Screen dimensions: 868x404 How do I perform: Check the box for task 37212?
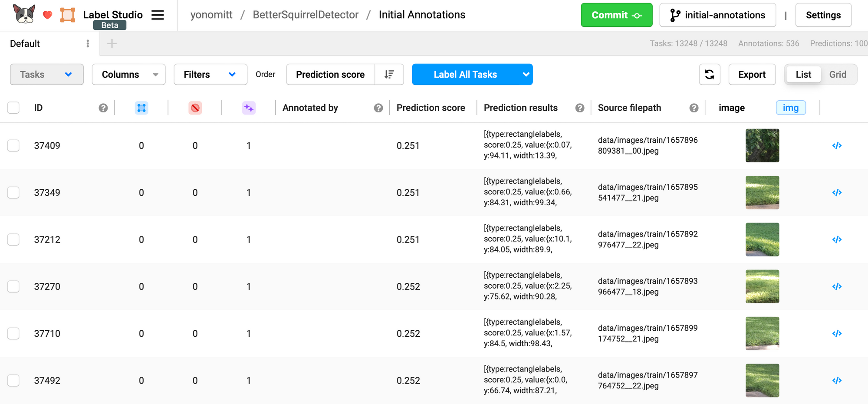13,240
